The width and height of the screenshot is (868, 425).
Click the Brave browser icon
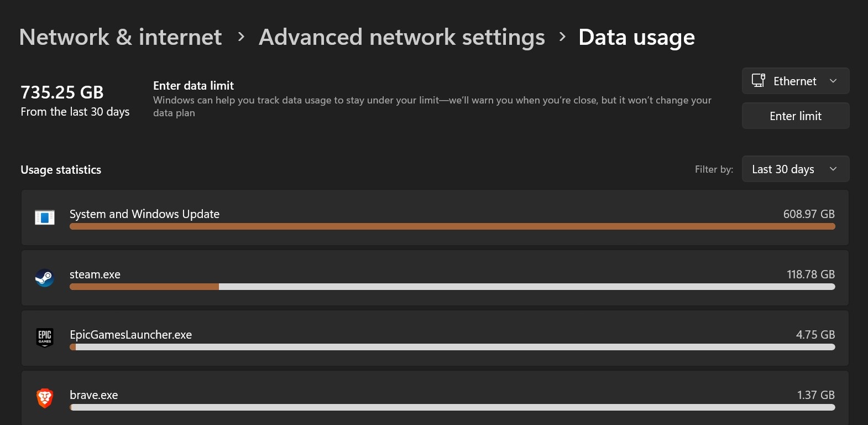click(45, 397)
